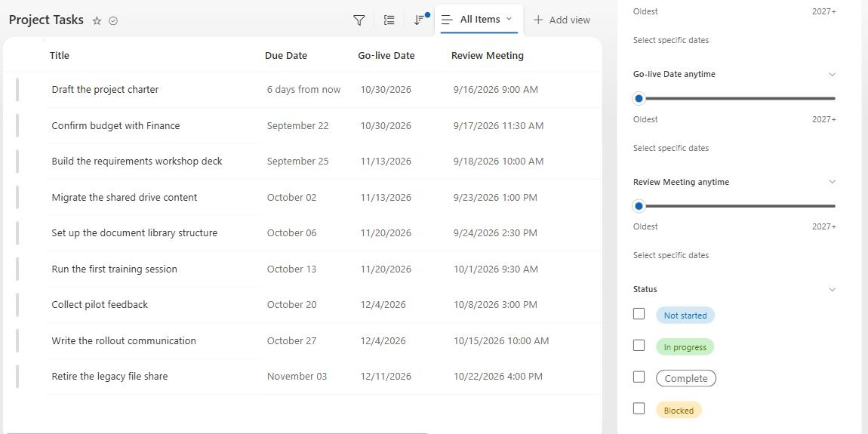The width and height of the screenshot is (868, 434).
Task: Select the row handle for Draft the project charter
Action: click(17, 90)
